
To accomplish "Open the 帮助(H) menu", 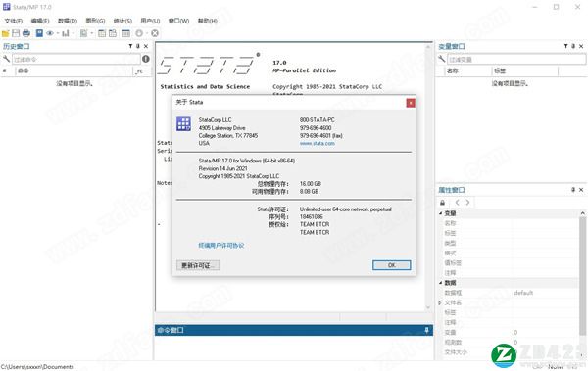I will (x=208, y=21).
